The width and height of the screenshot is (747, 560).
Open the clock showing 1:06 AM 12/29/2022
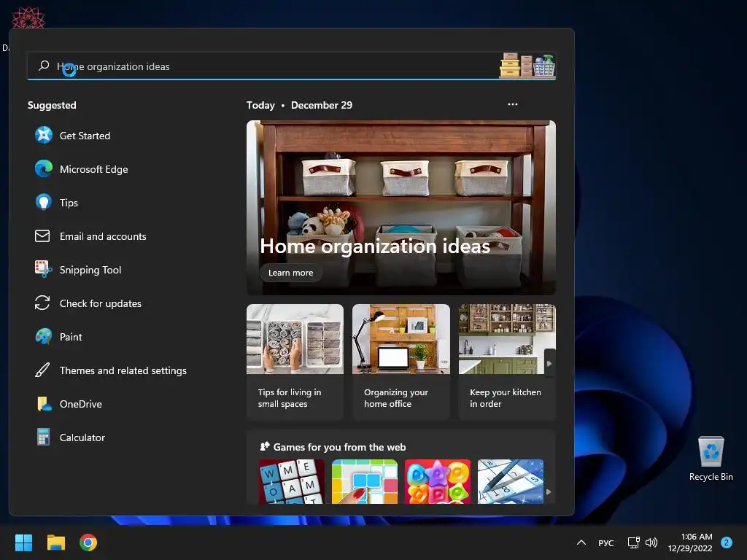[x=690, y=542]
